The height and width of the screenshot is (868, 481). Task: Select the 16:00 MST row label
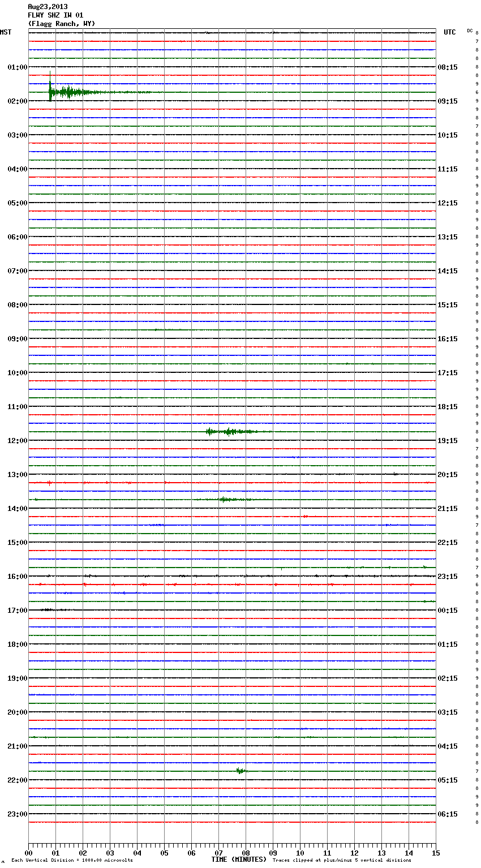[x=18, y=577]
